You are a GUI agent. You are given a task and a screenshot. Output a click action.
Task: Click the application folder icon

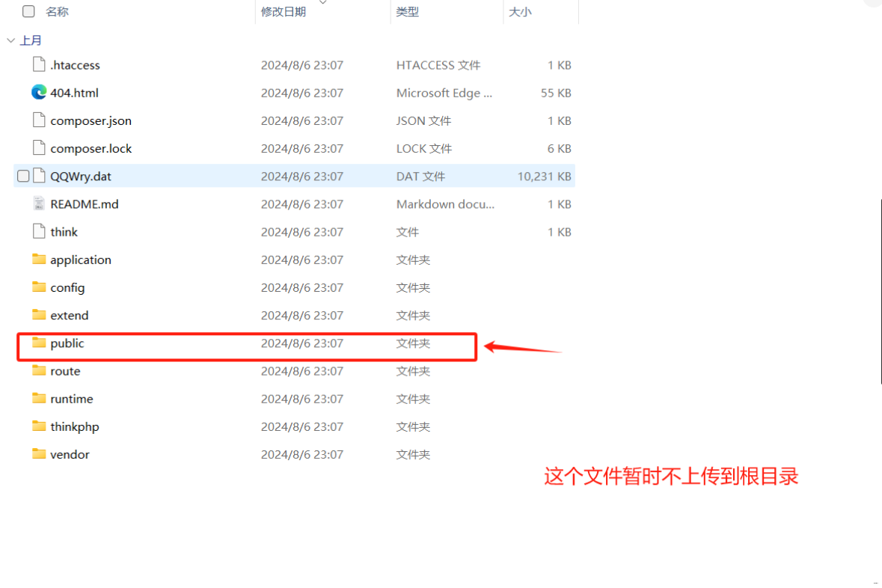[39, 260]
